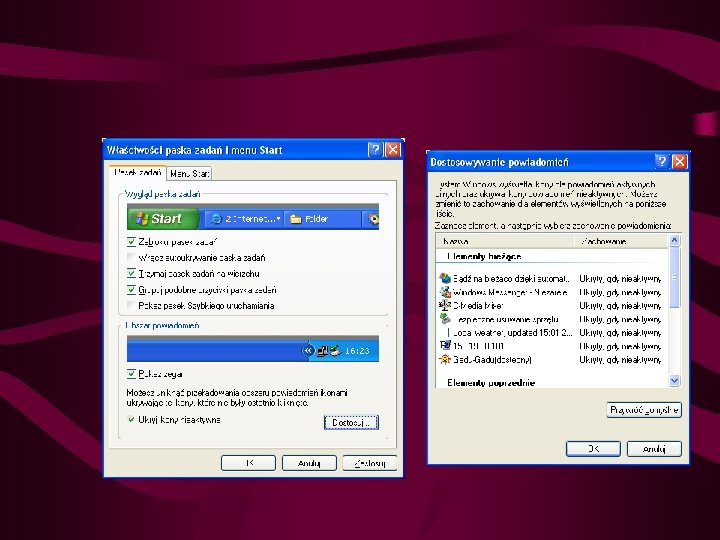Click the Windows Messenger icon in the list
The image size is (720, 540).
(445, 292)
